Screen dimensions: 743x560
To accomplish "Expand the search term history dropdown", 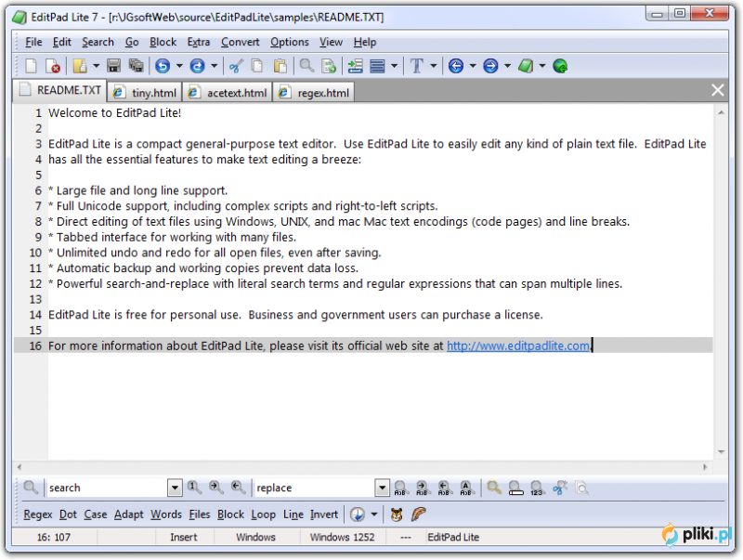I will pos(175,488).
